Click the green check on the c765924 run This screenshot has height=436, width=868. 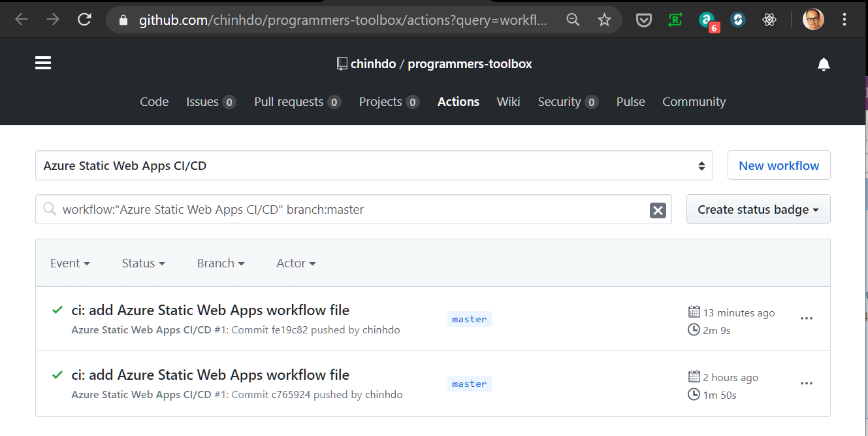coord(57,375)
